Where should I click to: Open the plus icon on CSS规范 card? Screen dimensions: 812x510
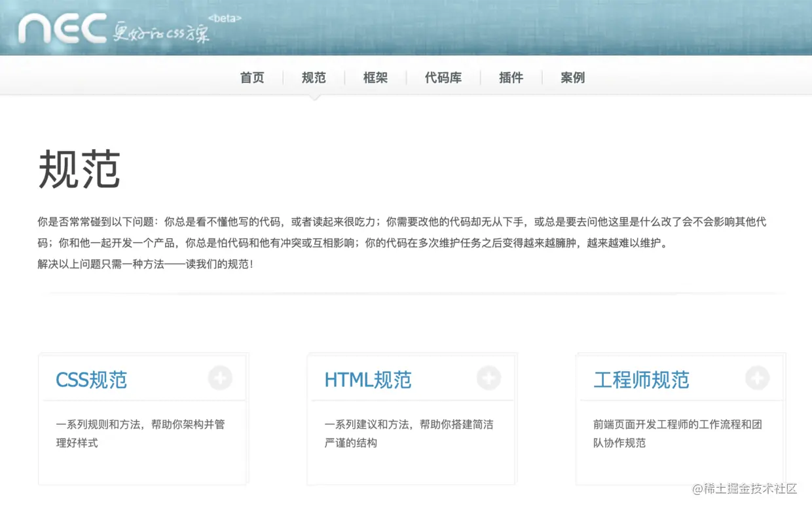[x=220, y=378]
